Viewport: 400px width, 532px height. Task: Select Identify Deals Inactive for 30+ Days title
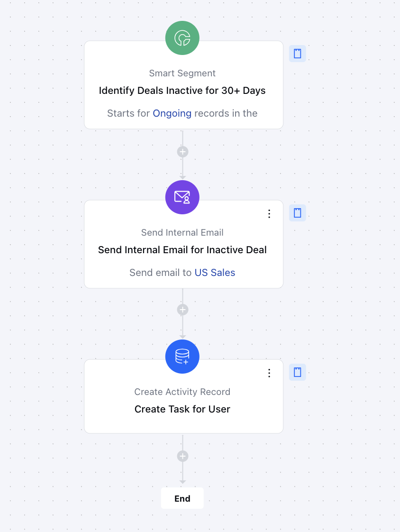(182, 91)
